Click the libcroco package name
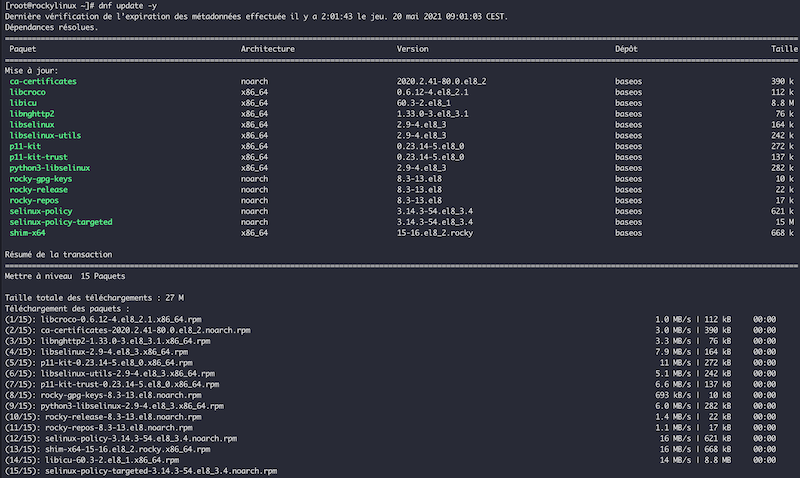This screenshot has height=478, width=800. pyautogui.click(x=27, y=92)
